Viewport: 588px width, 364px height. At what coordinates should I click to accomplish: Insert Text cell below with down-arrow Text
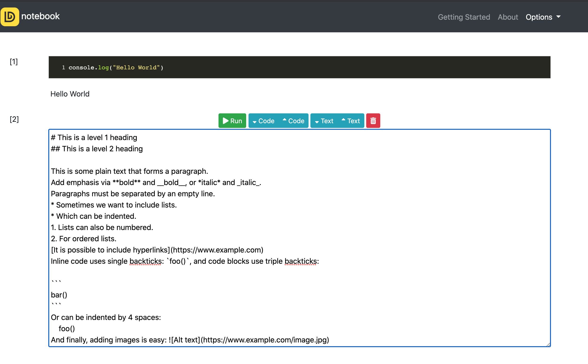324,121
